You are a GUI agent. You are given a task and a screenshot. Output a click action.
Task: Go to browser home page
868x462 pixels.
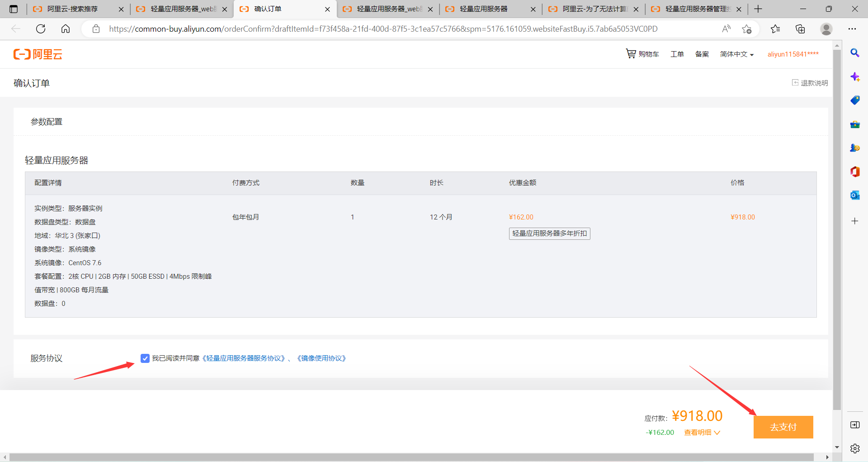tap(66, 29)
